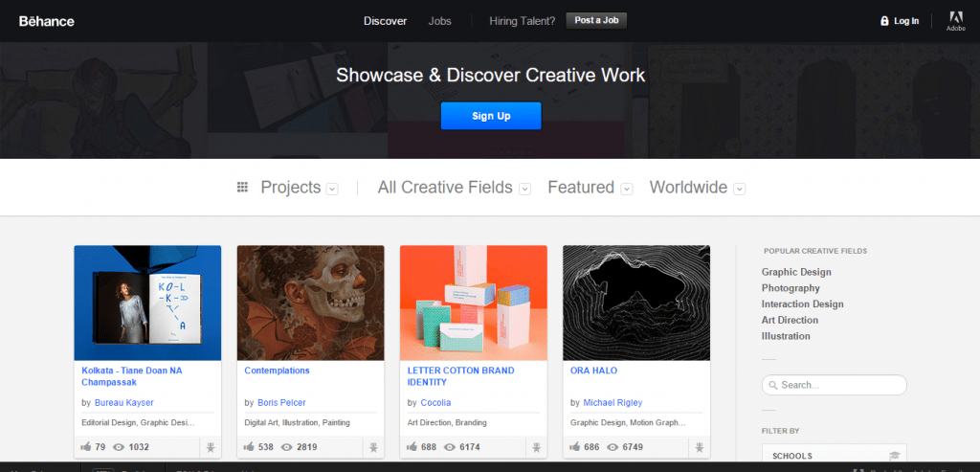The height and width of the screenshot is (472, 980).
Task: Add ORA HALO to a collection
Action: (700, 447)
